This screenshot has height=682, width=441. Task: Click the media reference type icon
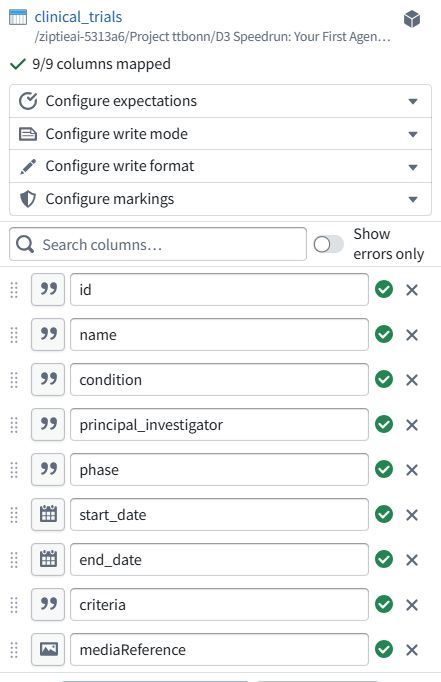(x=48, y=649)
